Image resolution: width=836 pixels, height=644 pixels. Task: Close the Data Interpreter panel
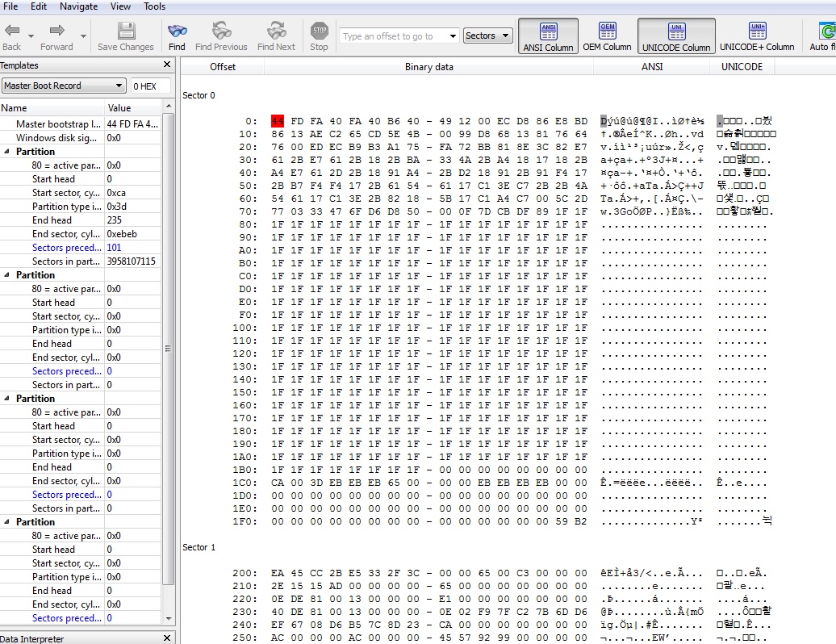(167, 638)
